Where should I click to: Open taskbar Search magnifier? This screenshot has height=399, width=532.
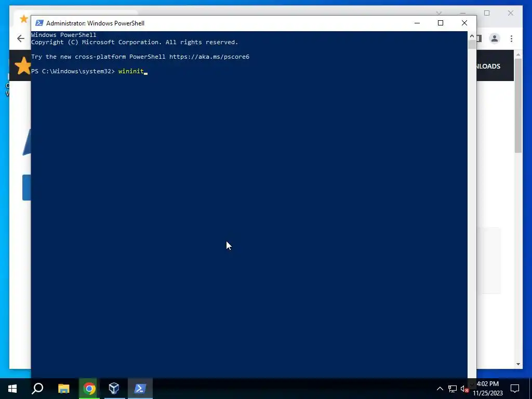click(37, 389)
